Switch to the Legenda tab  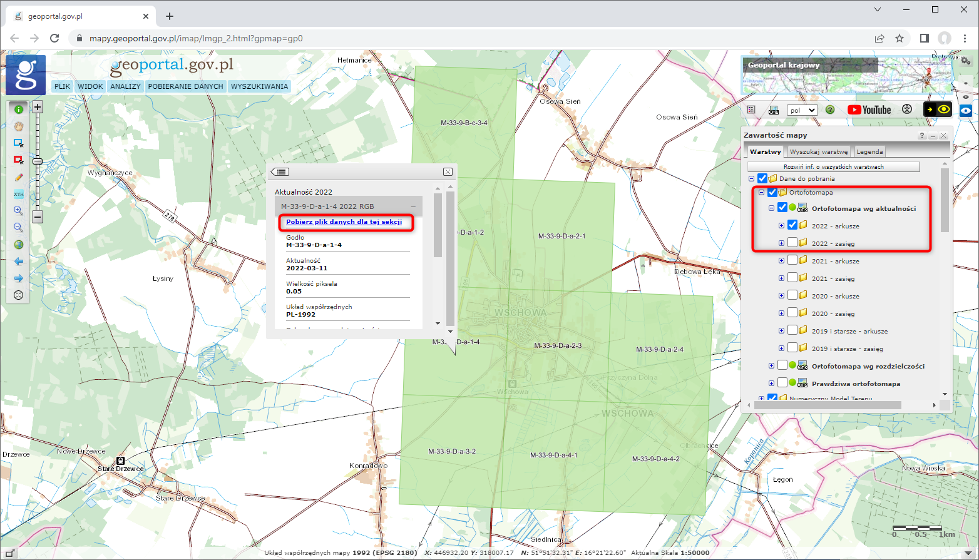click(x=869, y=152)
